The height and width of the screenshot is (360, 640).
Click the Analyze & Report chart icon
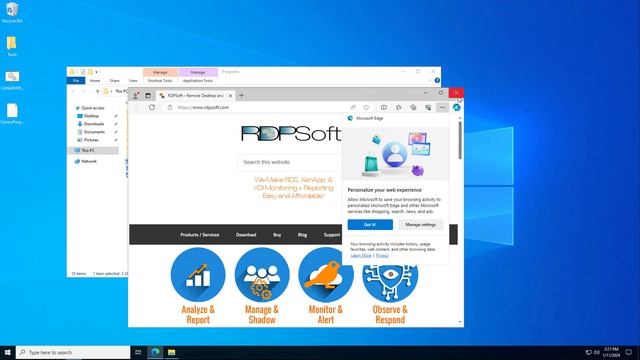[198, 274]
